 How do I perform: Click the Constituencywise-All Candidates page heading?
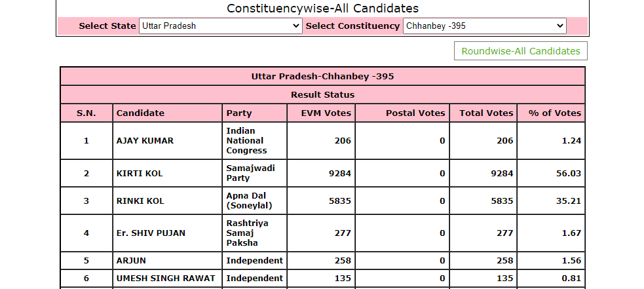pos(322,9)
